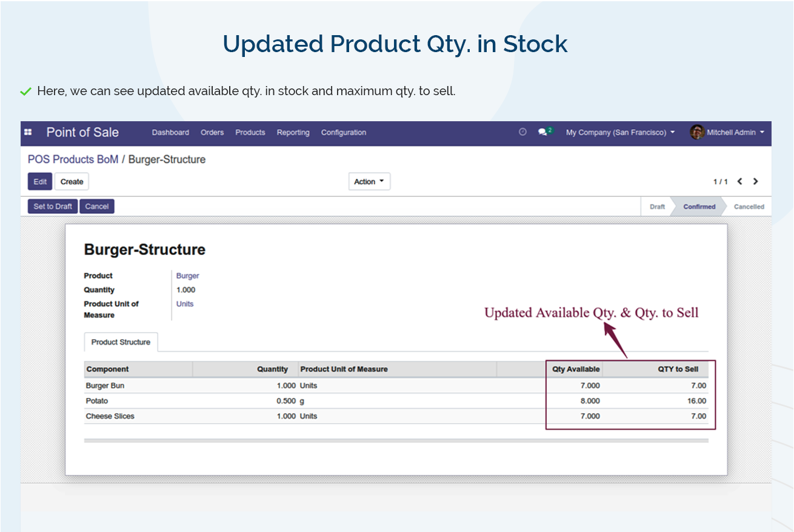The width and height of the screenshot is (794, 532).
Task: Select the Burger Bun component row
Action: (x=396, y=386)
